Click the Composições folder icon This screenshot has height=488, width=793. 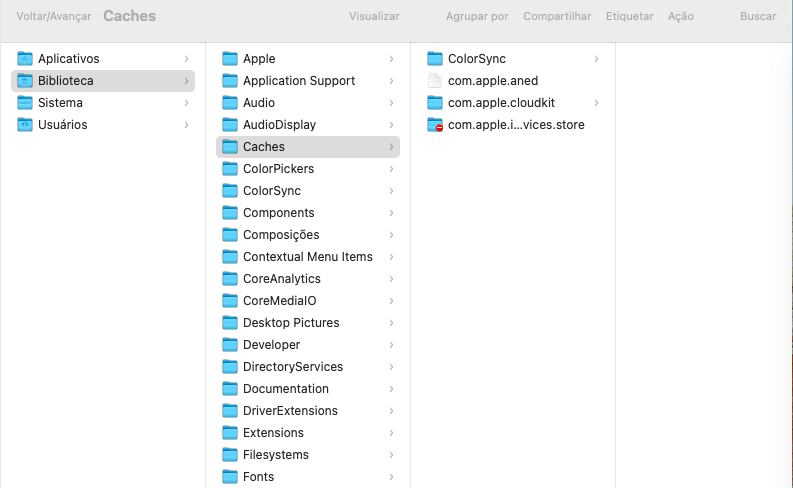(x=230, y=235)
